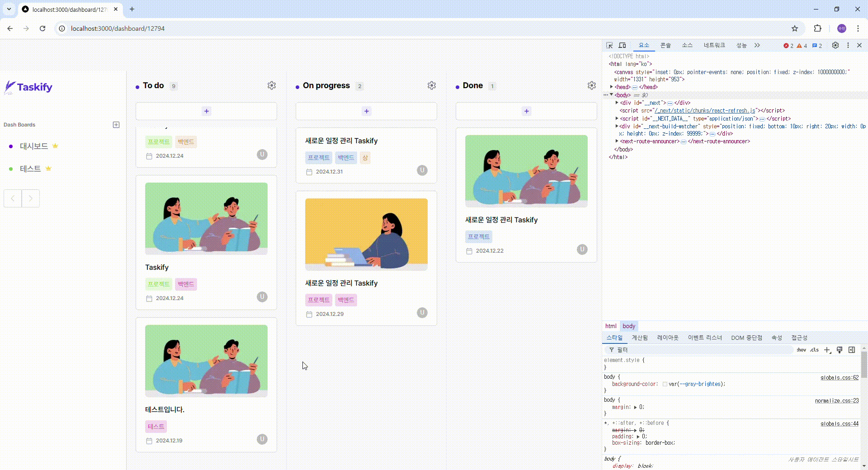This screenshot has height=470, width=868.
Task: Click the error count badge in DevTools
Action: [788, 46]
